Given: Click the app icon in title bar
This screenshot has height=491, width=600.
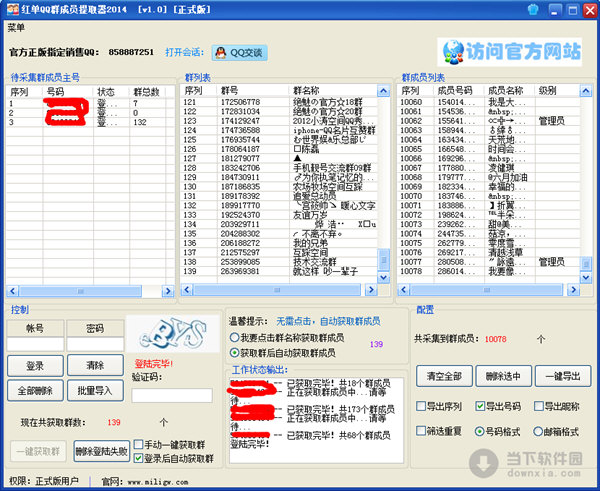Looking at the screenshot, I should point(12,9).
